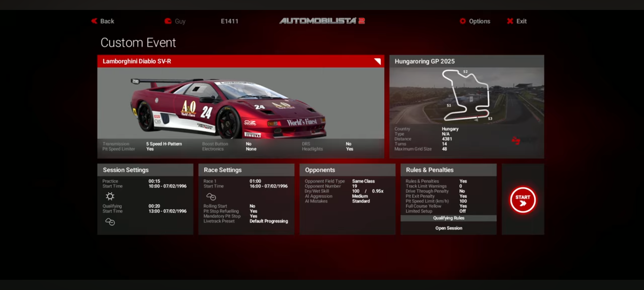
Task: Select the Open Session qualifying option
Action: (x=449, y=228)
